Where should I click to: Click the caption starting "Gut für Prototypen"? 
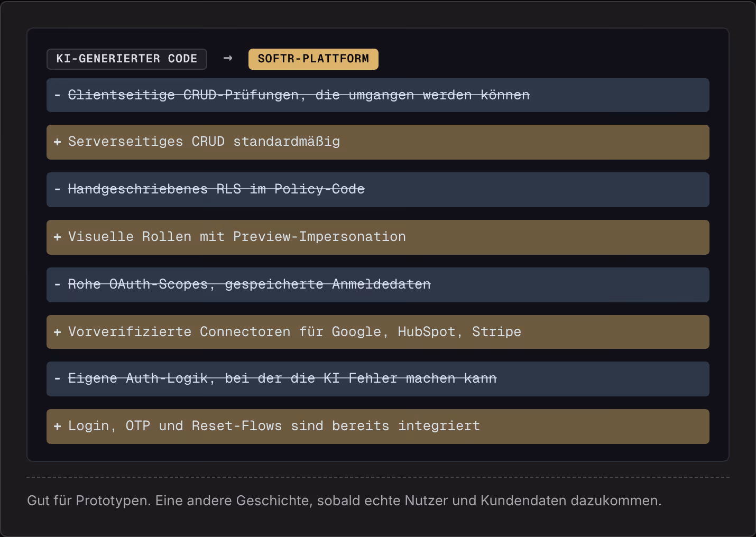pos(344,501)
